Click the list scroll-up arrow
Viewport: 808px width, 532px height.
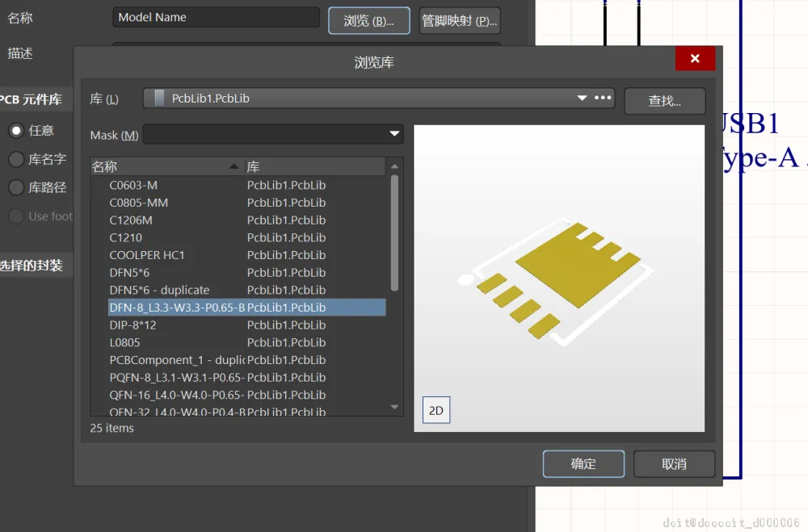tap(395, 166)
